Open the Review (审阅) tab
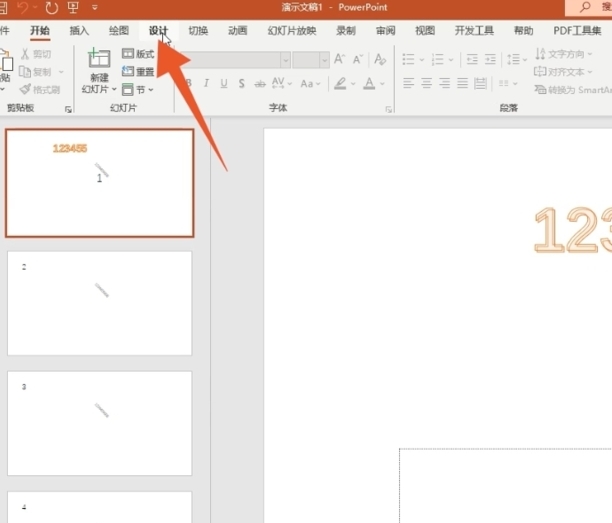 point(386,30)
